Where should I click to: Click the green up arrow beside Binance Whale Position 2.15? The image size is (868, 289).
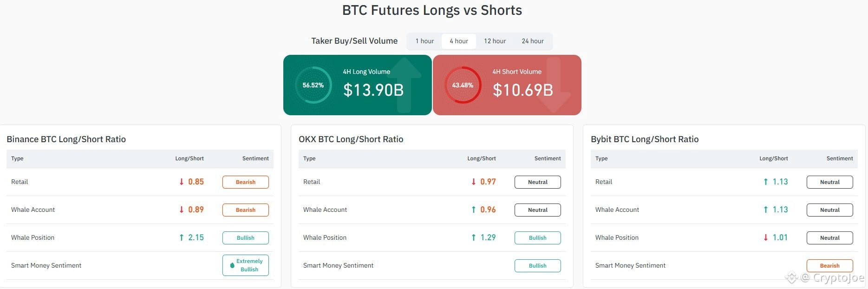pyautogui.click(x=182, y=238)
